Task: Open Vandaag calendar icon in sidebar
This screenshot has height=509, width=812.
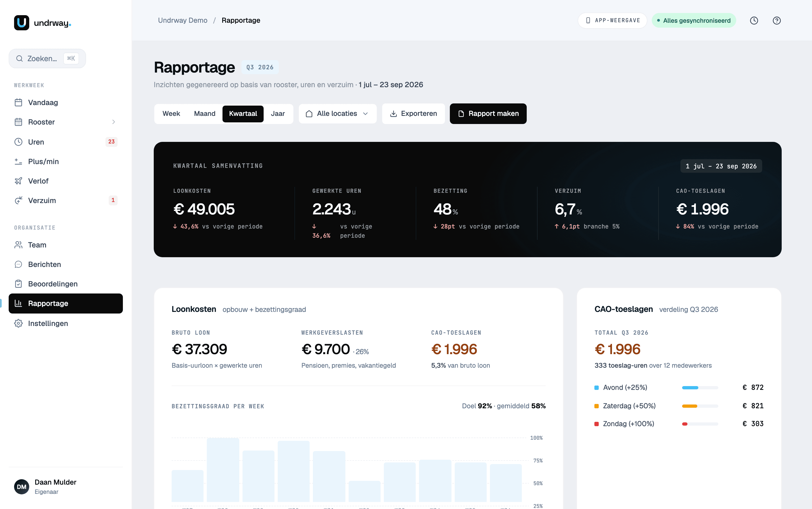Action: [x=18, y=102]
